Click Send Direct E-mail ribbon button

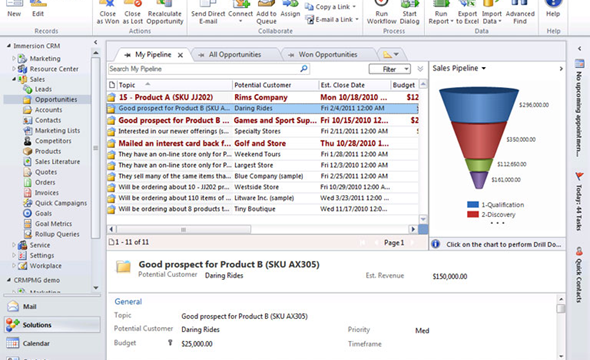click(x=208, y=13)
